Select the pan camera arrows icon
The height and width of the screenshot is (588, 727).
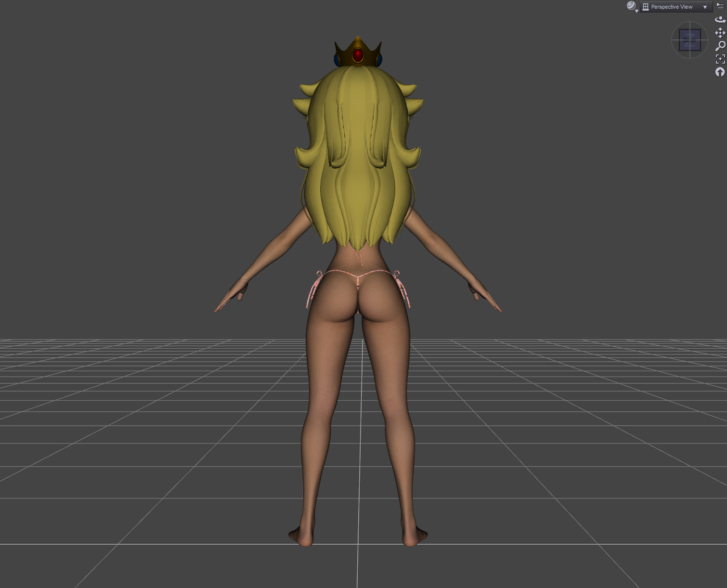coord(720,33)
